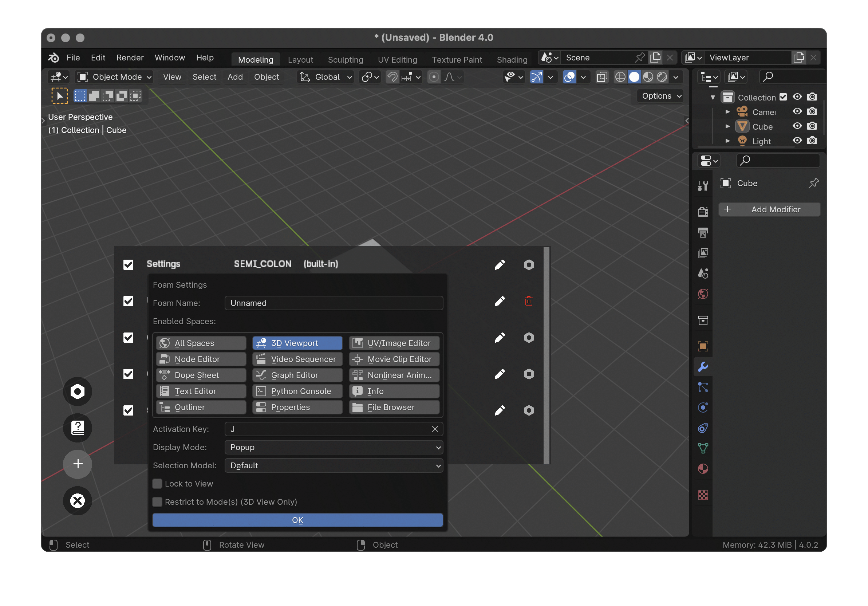Open the View Layer properties tab icon
The width and height of the screenshot is (868, 606).
pyautogui.click(x=703, y=253)
